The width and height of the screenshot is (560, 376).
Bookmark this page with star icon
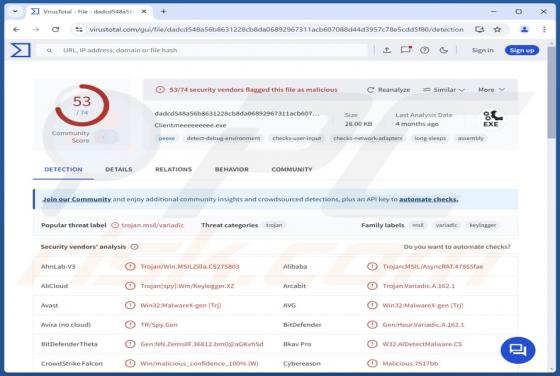[x=497, y=29]
